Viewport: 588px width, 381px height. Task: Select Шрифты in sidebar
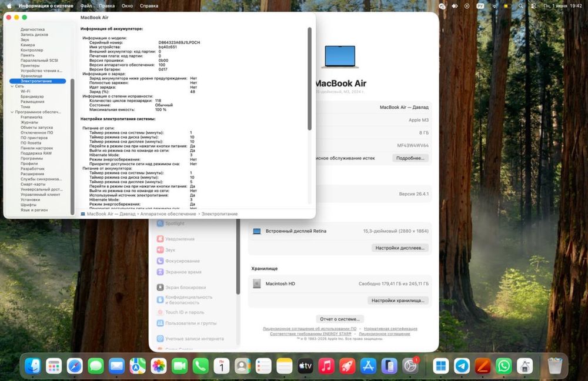[28, 205]
